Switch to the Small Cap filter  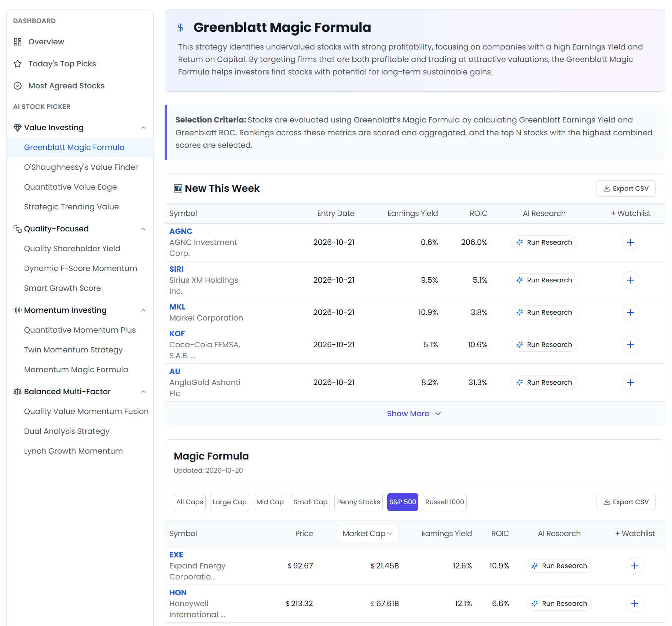pos(310,502)
